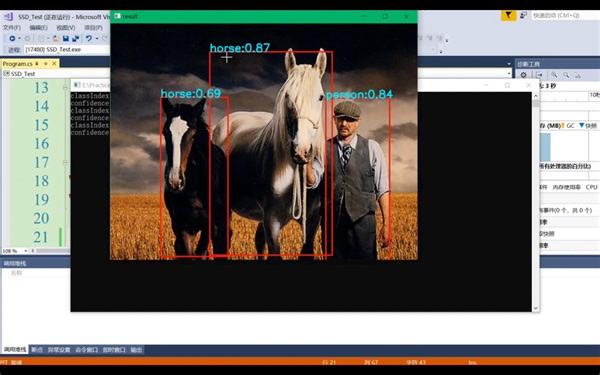Open the 文件(F) menu
Viewport: 600px width, 375px height.
pos(12,28)
